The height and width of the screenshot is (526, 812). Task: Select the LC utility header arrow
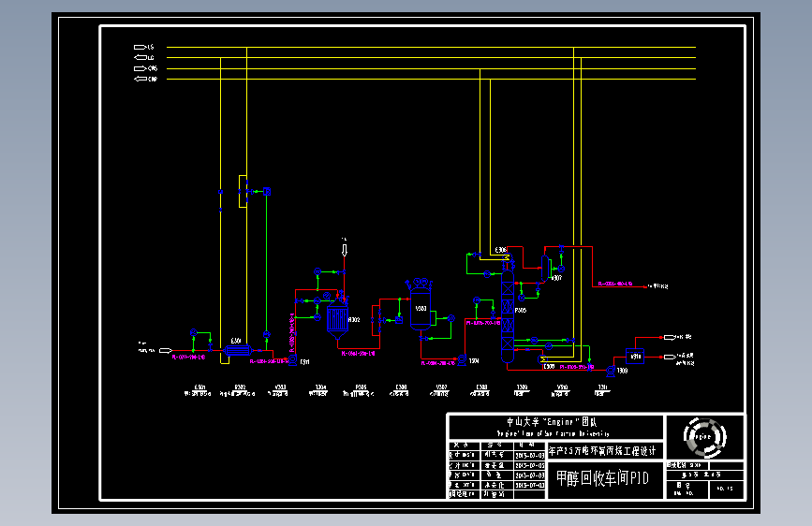(140, 57)
